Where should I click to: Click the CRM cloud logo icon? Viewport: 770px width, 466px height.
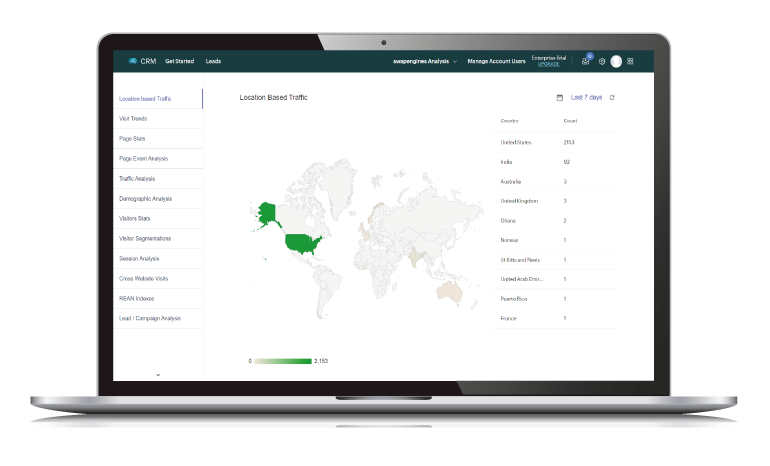click(133, 61)
